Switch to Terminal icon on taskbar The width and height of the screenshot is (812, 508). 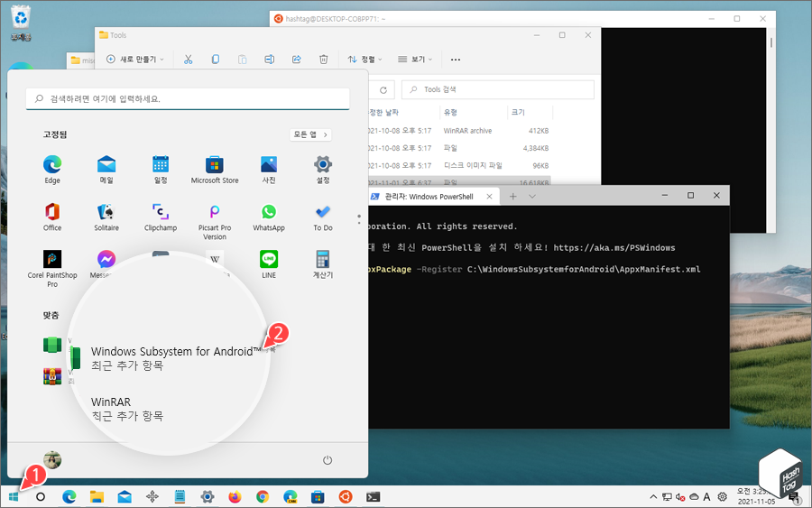click(373, 497)
